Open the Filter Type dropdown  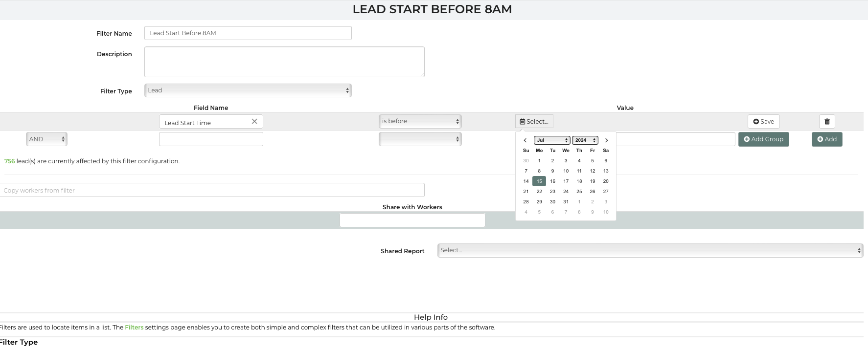point(248,90)
